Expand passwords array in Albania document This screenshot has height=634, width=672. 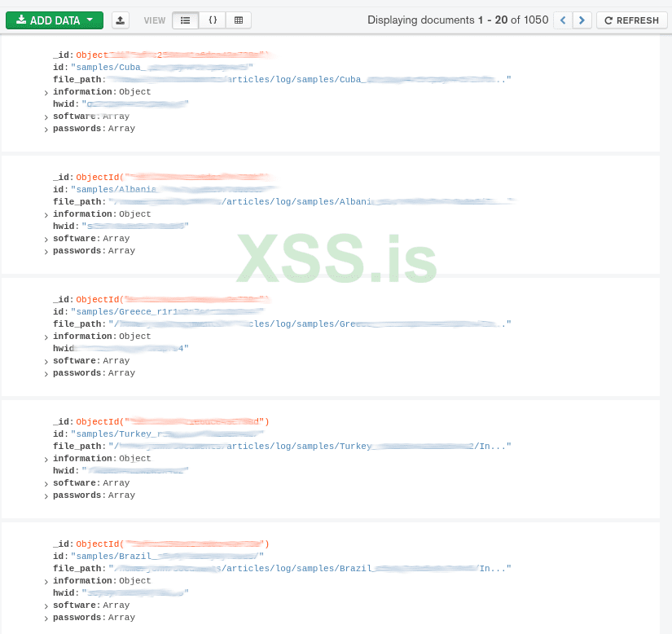tap(46, 252)
